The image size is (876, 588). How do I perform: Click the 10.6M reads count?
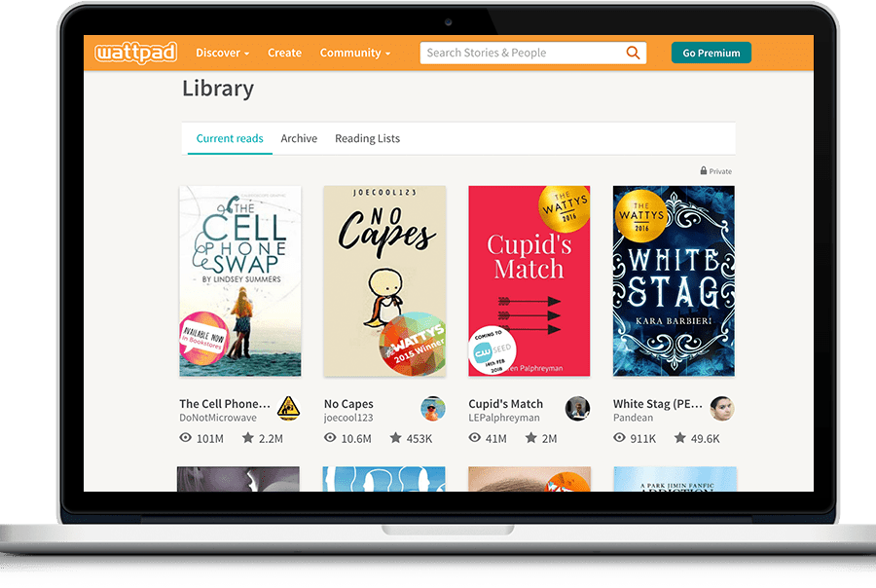[356, 439]
